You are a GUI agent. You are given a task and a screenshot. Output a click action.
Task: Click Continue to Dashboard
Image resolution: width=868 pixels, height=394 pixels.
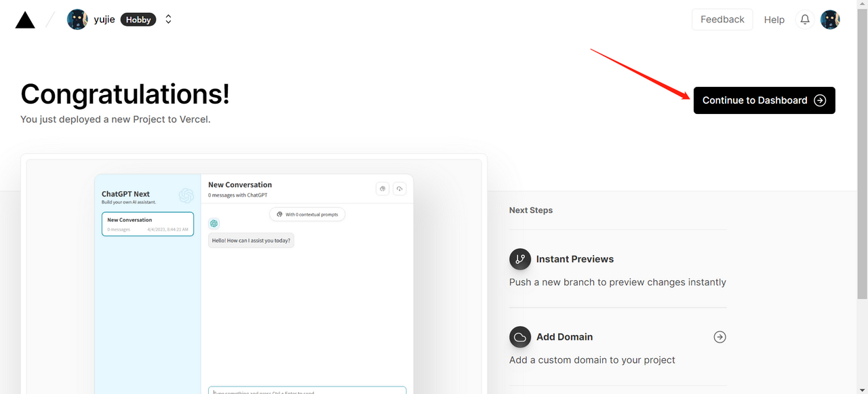pyautogui.click(x=764, y=100)
